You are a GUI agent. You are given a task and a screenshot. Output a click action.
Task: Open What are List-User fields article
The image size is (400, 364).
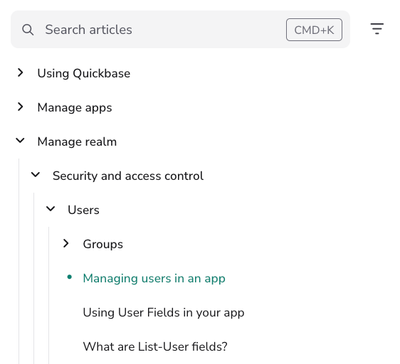[155, 347]
